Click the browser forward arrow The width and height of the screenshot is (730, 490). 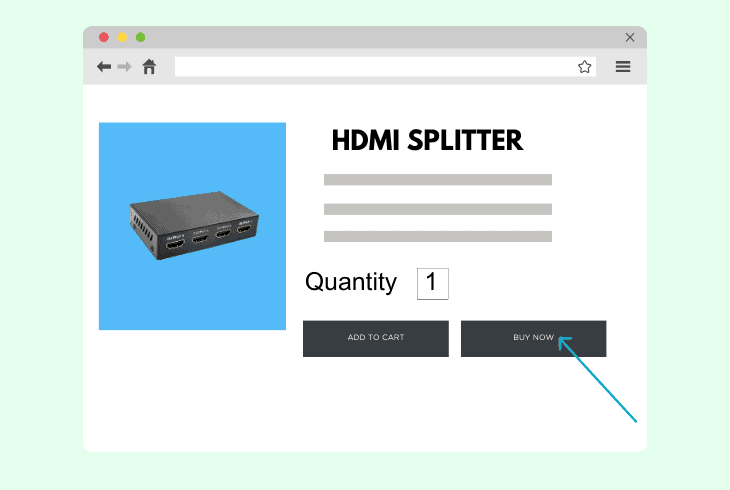[x=124, y=67]
